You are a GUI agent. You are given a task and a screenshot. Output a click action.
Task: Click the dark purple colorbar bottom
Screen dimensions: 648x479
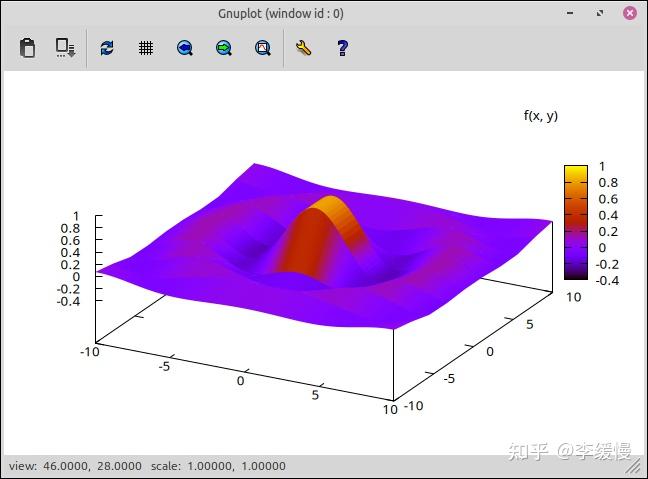576,274
